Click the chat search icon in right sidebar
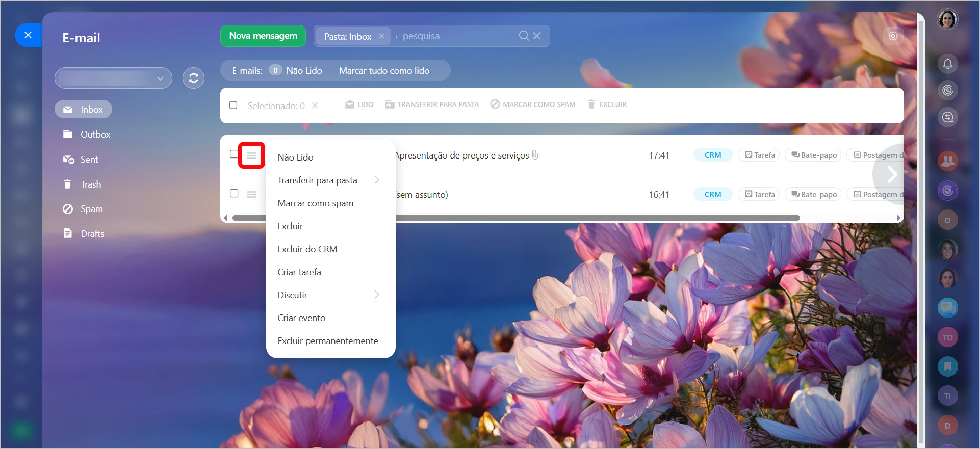The height and width of the screenshot is (449, 980). click(947, 117)
